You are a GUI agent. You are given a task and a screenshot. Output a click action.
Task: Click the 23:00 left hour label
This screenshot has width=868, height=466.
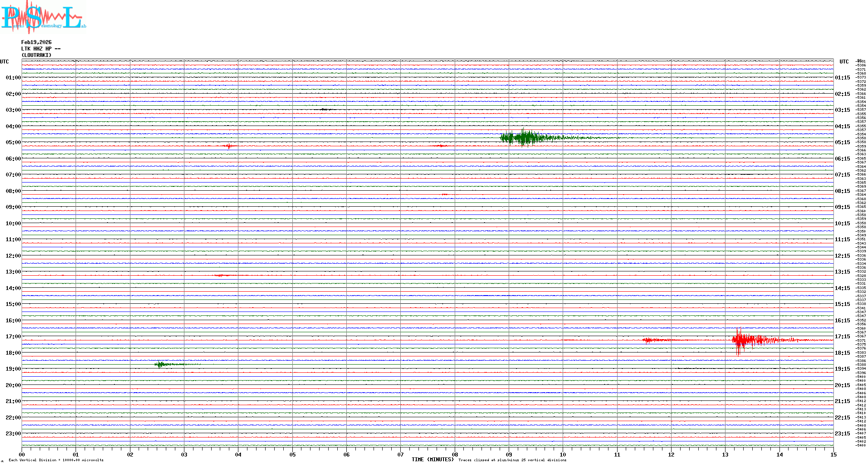click(13, 434)
